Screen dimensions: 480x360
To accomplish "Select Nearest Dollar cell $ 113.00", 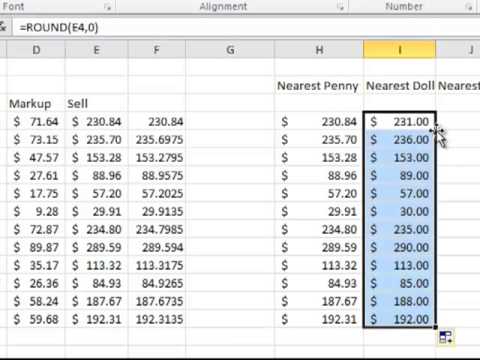I will coord(400,266).
